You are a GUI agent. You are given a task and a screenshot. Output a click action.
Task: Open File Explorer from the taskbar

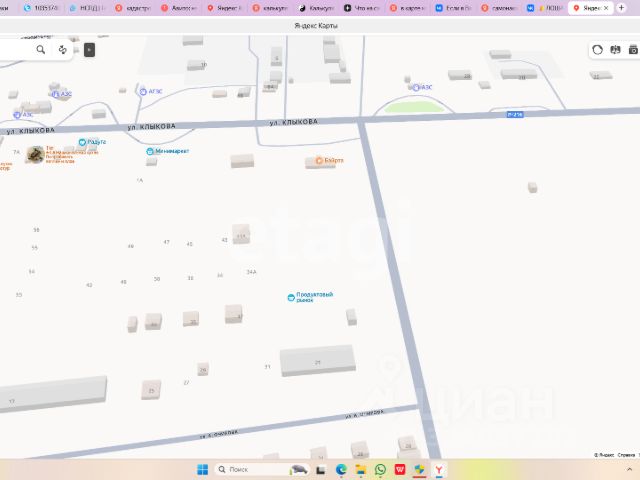[360, 470]
